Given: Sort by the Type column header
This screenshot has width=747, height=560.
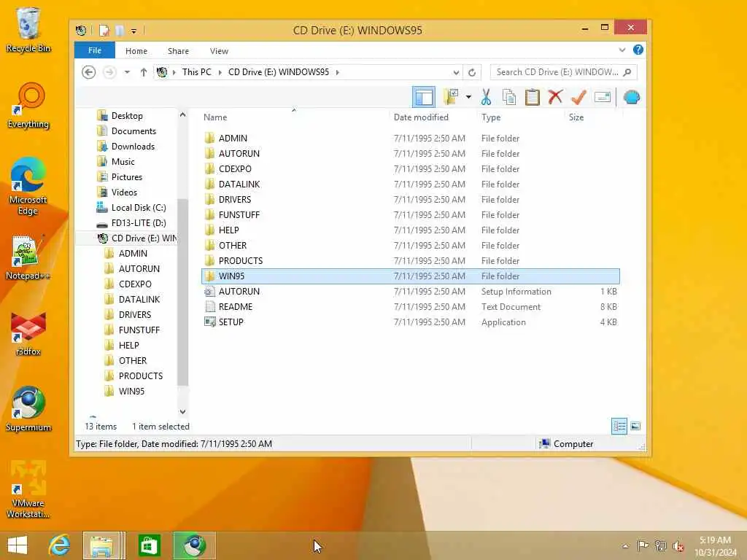Looking at the screenshot, I should click(x=491, y=117).
